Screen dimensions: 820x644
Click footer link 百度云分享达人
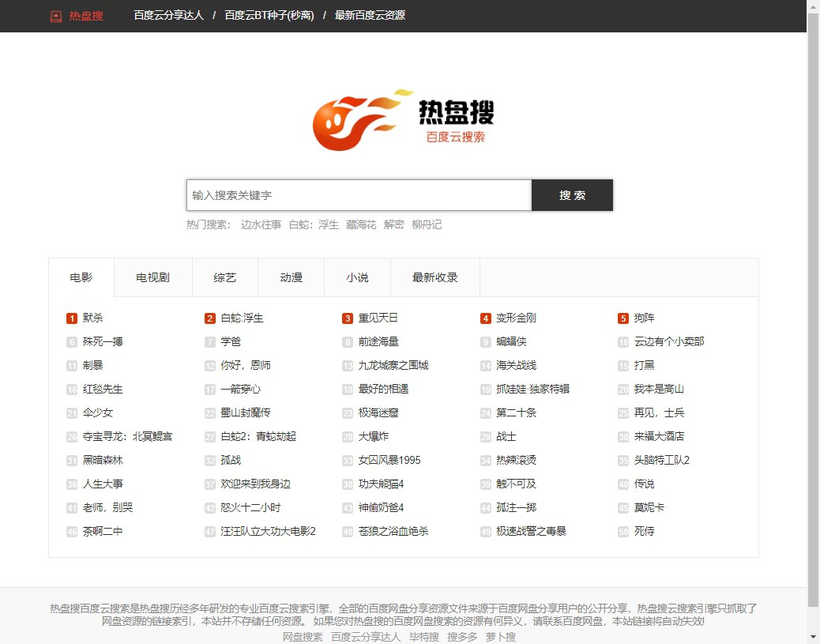pos(366,637)
